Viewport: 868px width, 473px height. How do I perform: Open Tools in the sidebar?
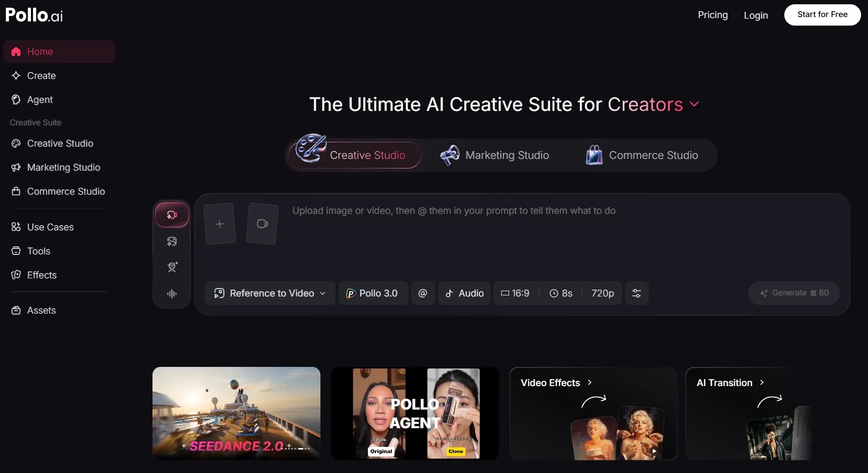coord(59,251)
